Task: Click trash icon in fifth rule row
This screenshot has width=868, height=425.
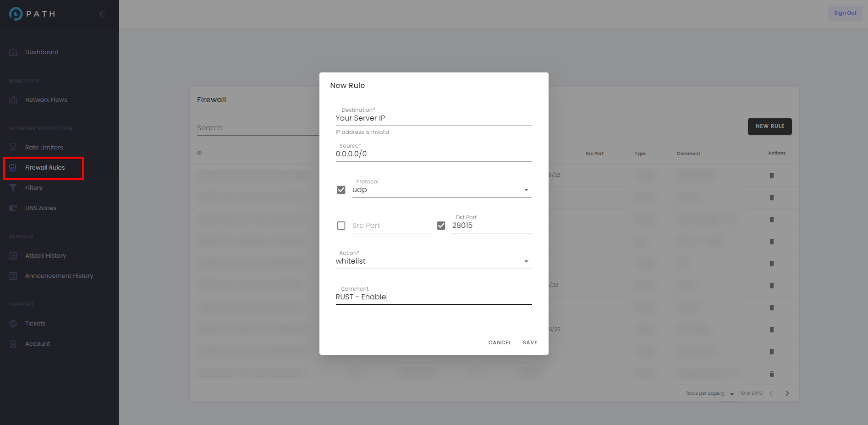Action: pyautogui.click(x=772, y=264)
